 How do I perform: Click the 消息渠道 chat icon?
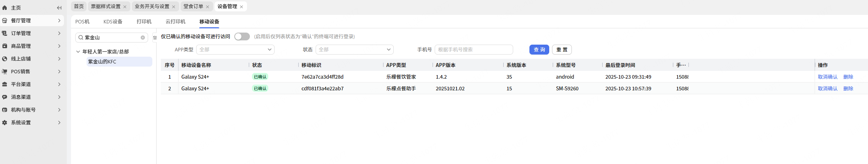5,97
